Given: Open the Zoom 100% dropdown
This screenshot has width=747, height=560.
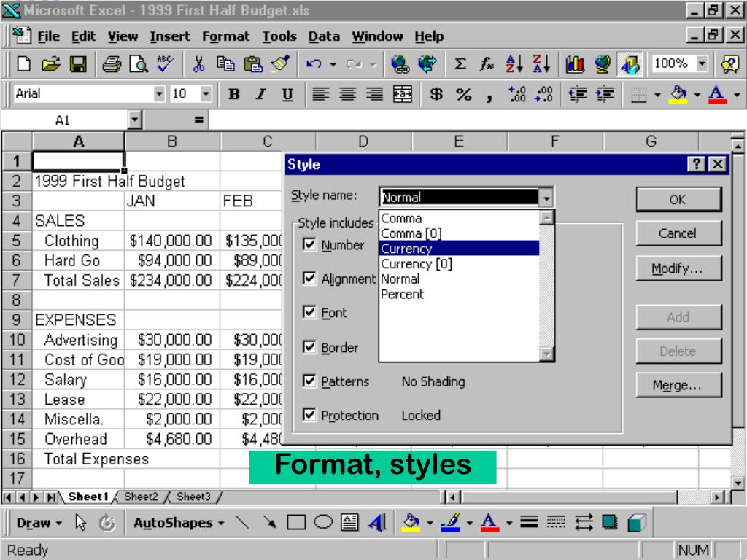Looking at the screenshot, I should tap(702, 63).
